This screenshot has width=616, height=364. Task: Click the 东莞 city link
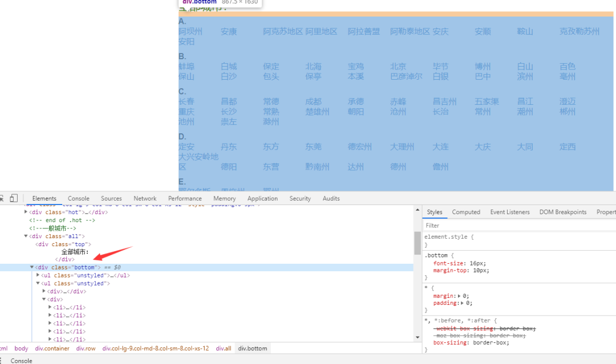pyautogui.click(x=313, y=147)
